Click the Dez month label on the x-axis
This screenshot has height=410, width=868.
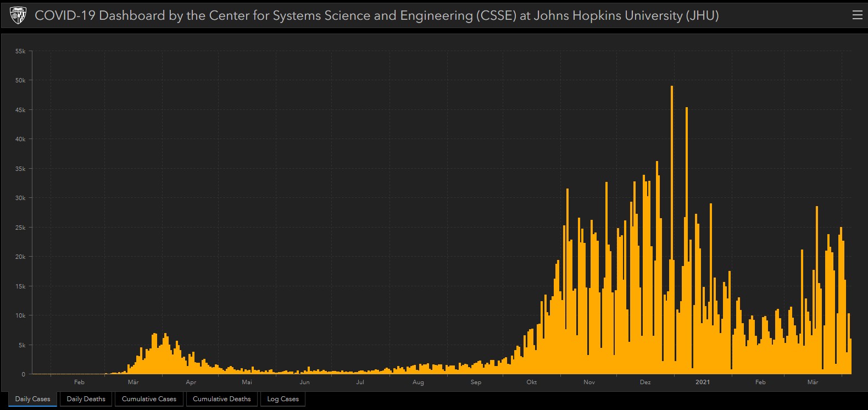tap(645, 382)
